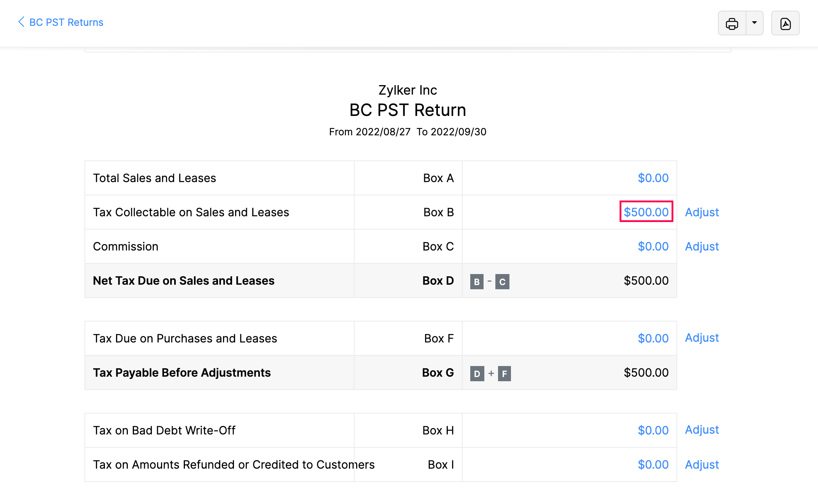This screenshot has height=504, width=818.
Task: Open the $0.00 amount for Box I
Action: pyautogui.click(x=653, y=464)
